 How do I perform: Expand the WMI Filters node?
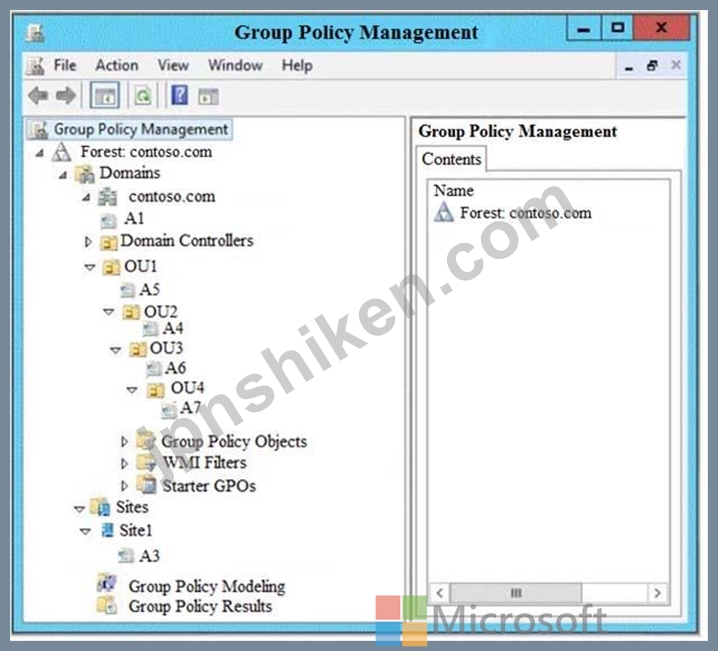(x=124, y=463)
